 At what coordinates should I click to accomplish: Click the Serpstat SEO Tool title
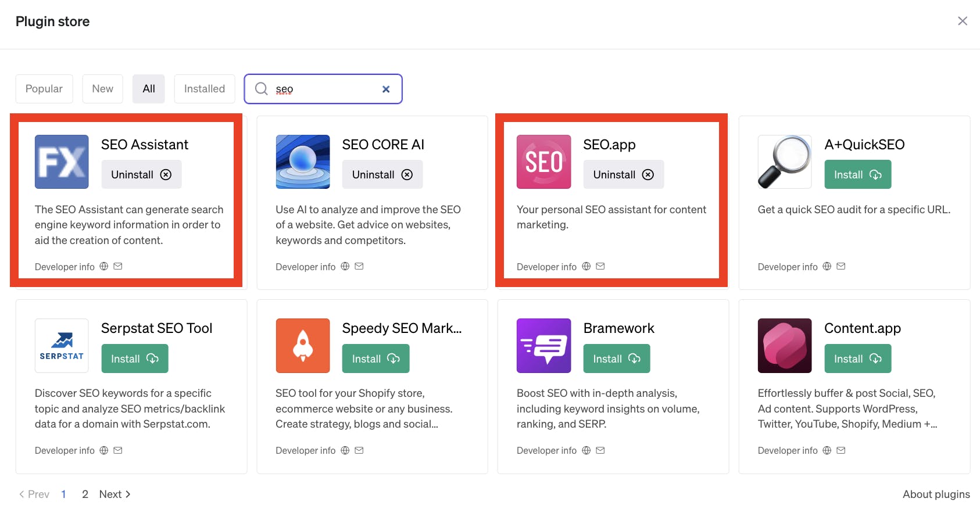pyautogui.click(x=157, y=328)
